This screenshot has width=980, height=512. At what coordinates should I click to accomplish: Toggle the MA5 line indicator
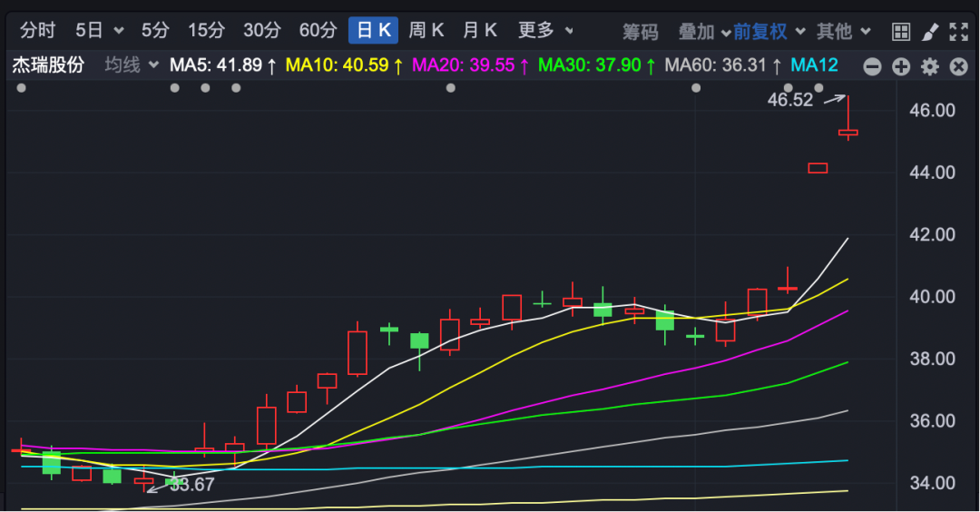tap(224, 65)
